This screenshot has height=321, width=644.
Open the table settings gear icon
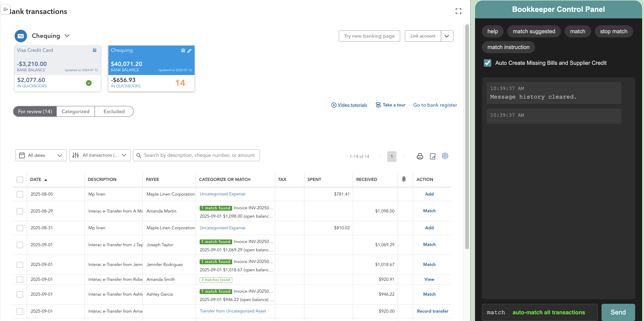coord(445,156)
